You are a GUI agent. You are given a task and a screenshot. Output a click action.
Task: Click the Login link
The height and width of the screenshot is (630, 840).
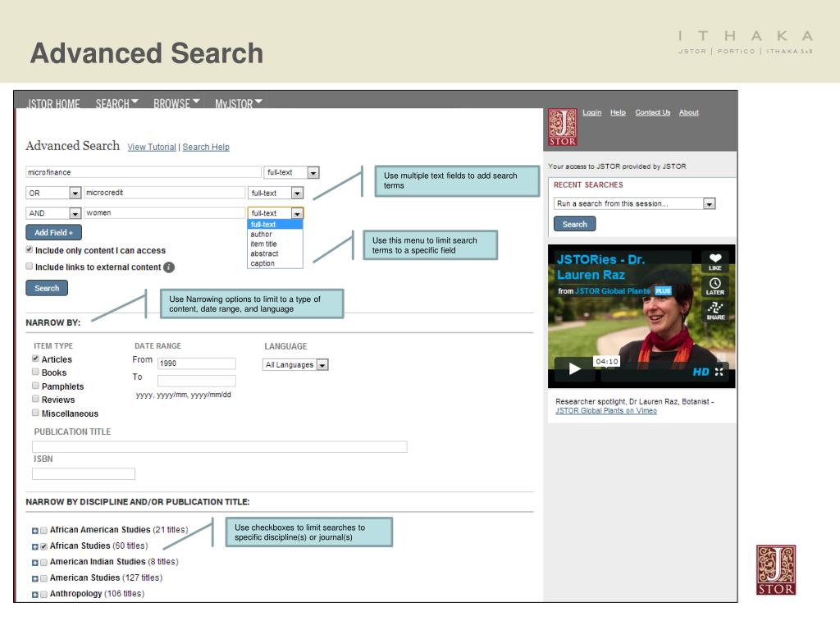pyautogui.click(x=592, y=112)
